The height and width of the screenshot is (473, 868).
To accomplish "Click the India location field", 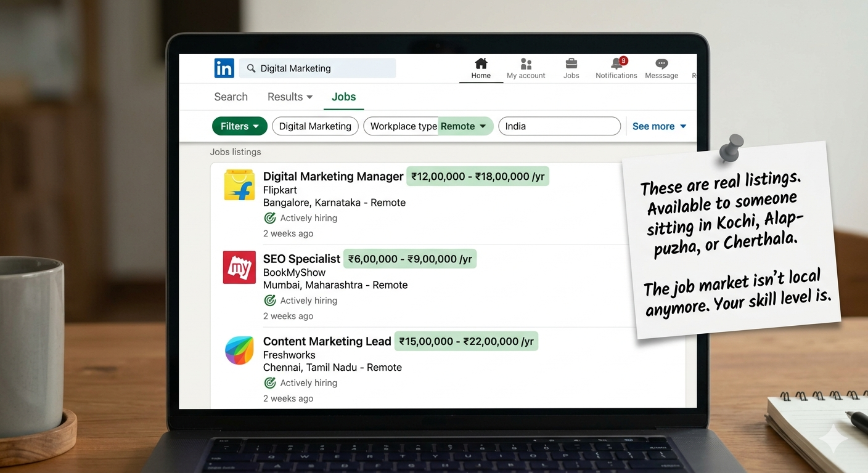I will pyautogui.click(x=559, y=126).
